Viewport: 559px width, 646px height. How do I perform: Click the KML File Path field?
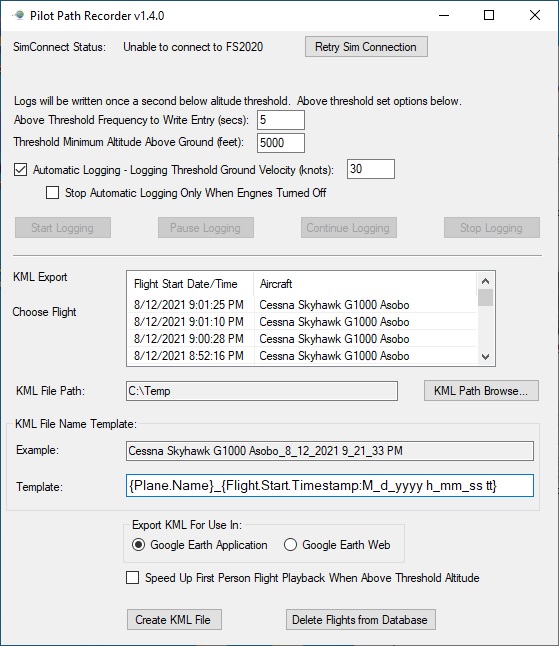(262, 391)
